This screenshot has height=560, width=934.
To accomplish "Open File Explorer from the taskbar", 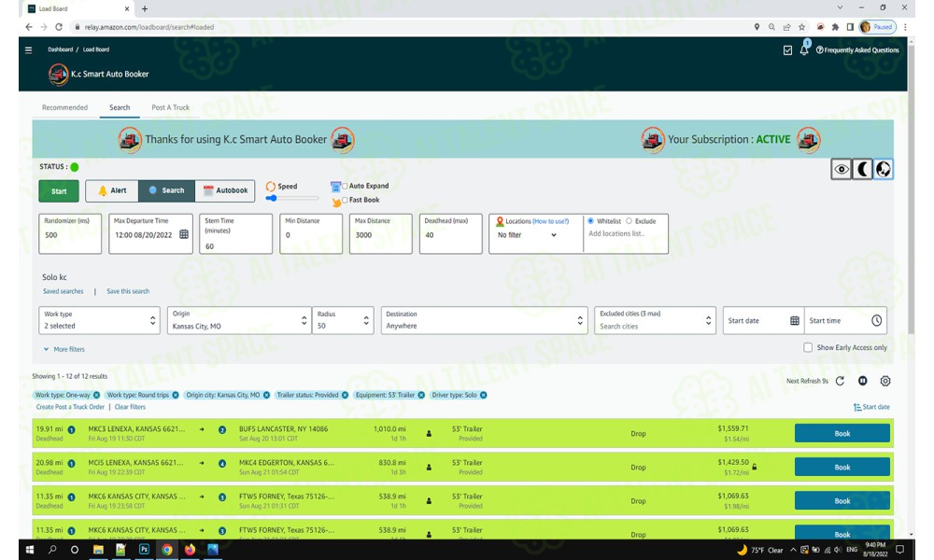I will pos(98,550).
